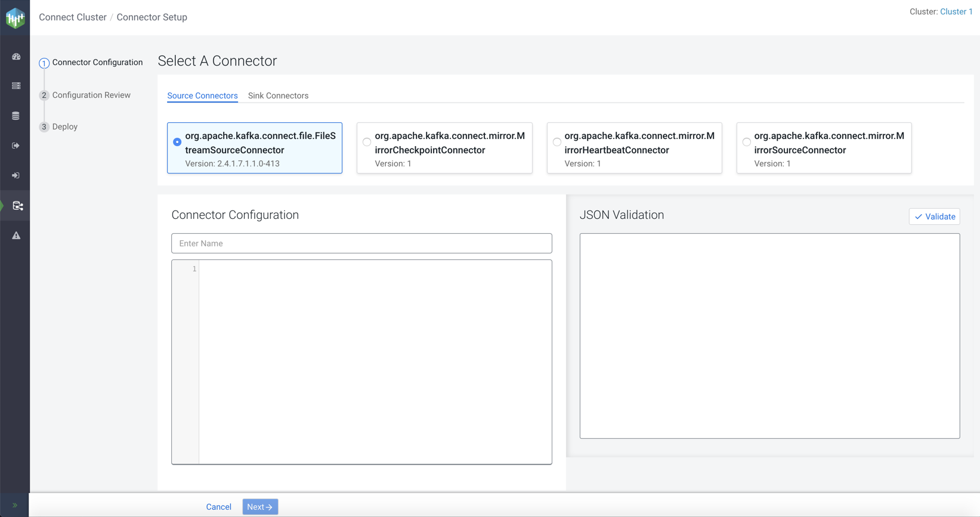Viewport: 980px width, 517px height.
Task: Click the Validate button
Action: coord(934,216)
